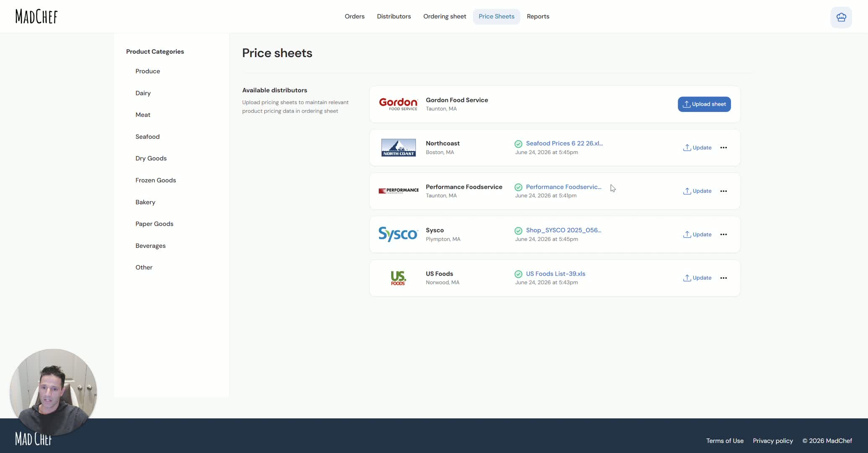The height and width of the screenshot is (453, 868).
Task: Click the Norwood, MA location text
Action: pos(442,282)
